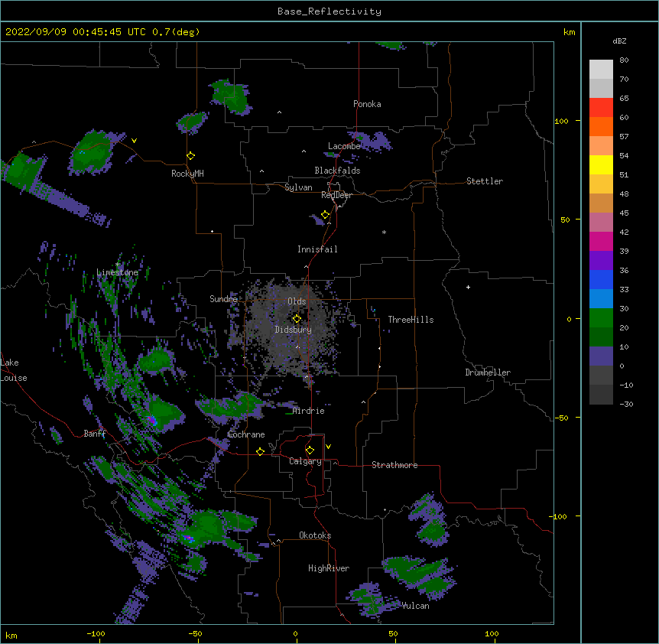Image resolution: width=659 pixels, height=644 pixels.
Task: Click the Vulcan town label
Action: tap(415, 606)
